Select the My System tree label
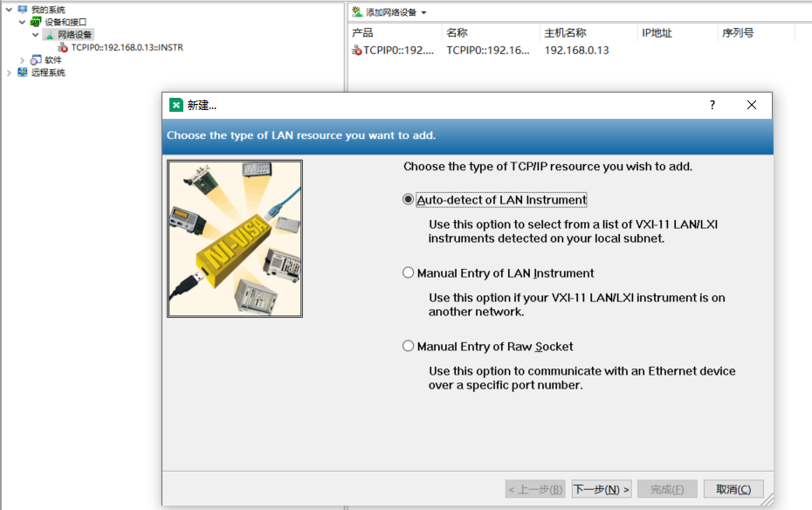Image resolution: width=812 pixels, height=510 pixels. click(48, 10)
